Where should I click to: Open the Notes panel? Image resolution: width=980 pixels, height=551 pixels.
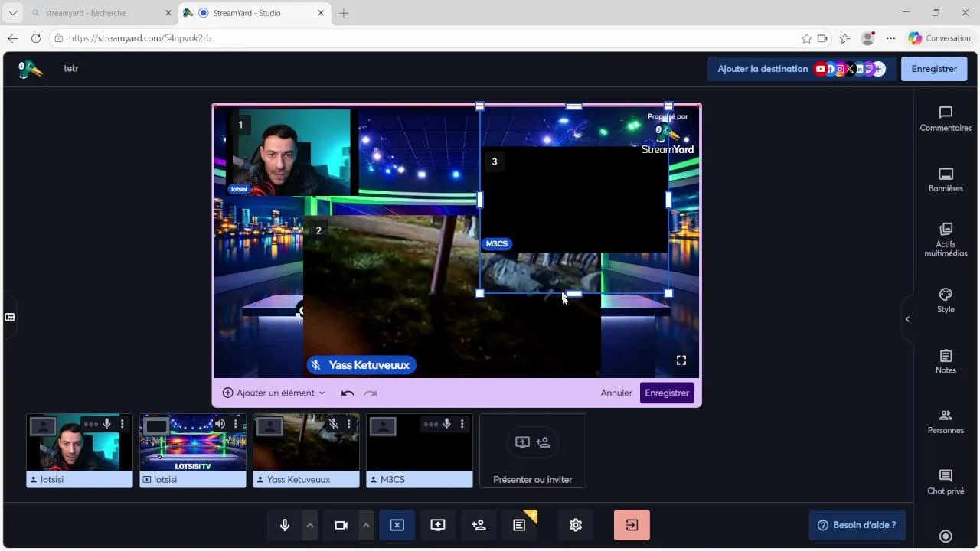pos(946,362)
